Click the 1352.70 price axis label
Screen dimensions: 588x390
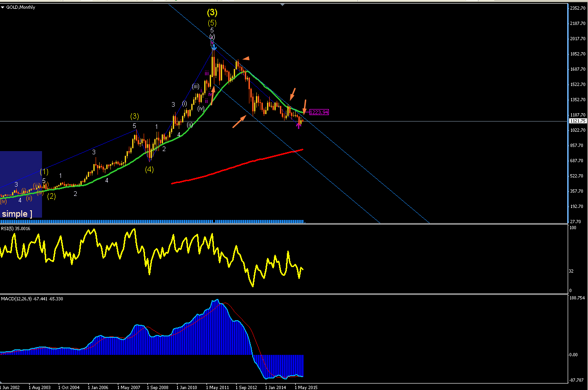578,100
